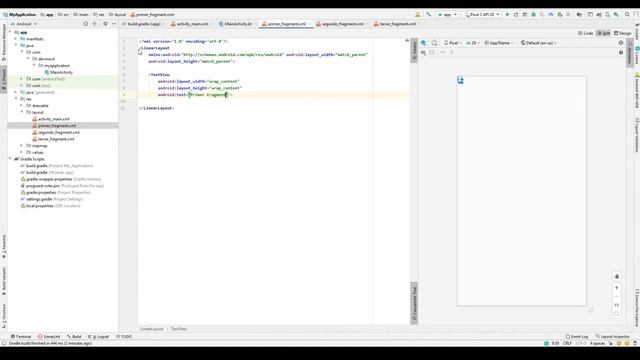
Task: Open the AppTheme dropdown
Action: (x=499, y=43)
